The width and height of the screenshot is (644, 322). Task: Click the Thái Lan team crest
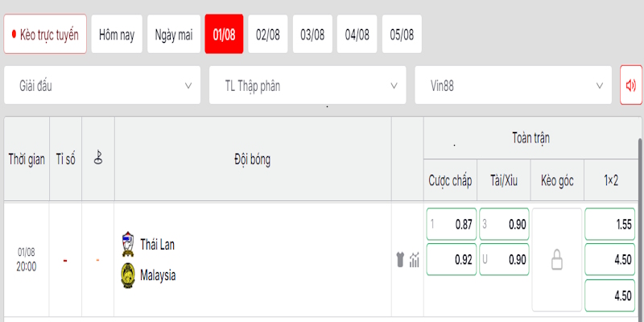pyautogui.click(x=128, y=245)
